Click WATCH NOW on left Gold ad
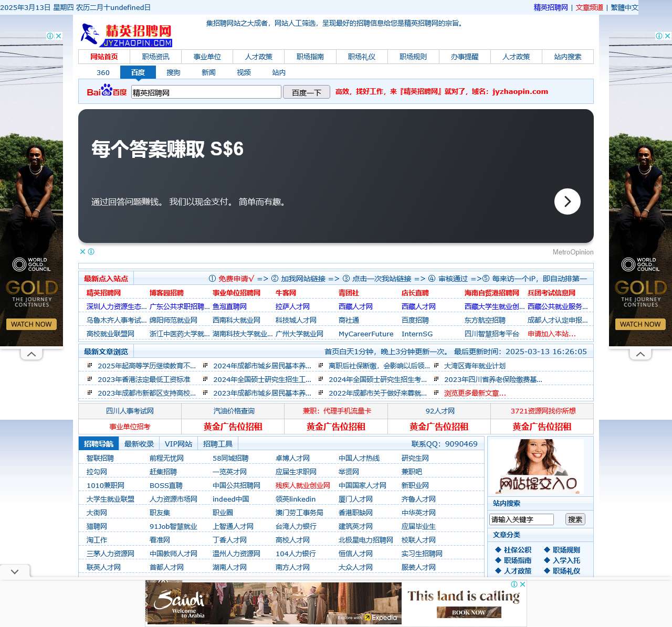 pos(31,324)
